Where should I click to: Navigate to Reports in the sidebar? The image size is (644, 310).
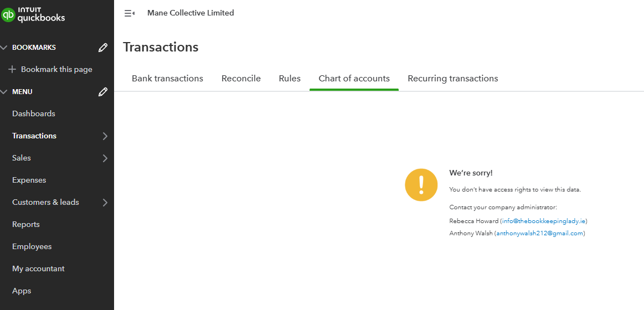26,224
